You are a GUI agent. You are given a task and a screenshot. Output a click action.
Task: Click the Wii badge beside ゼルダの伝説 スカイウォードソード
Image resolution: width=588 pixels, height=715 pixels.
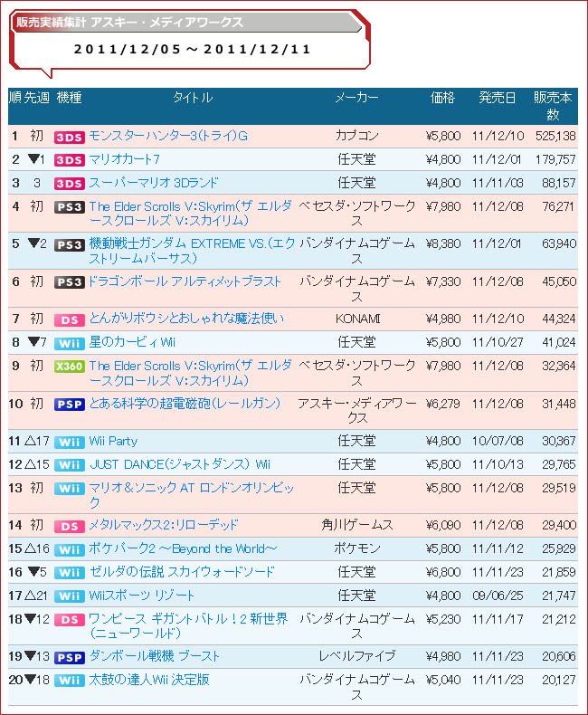(x=70, y=573)
